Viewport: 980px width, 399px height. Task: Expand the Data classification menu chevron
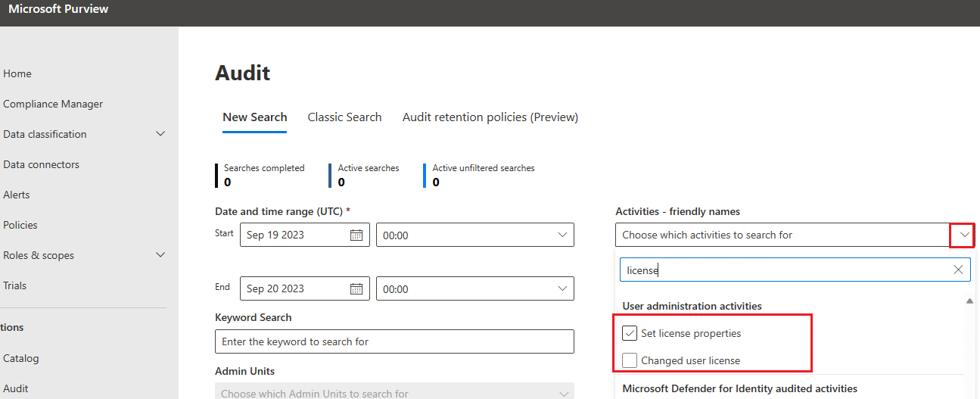(160, 134)
